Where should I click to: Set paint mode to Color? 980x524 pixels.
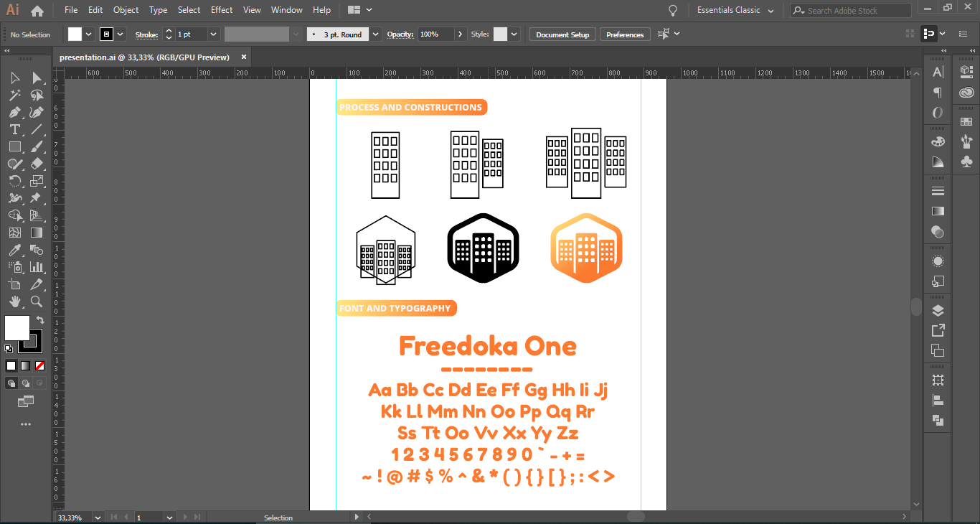point(11,365)
